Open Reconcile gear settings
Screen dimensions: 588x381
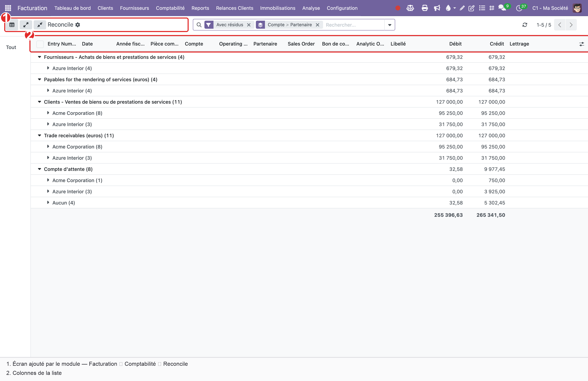point(78,25)
